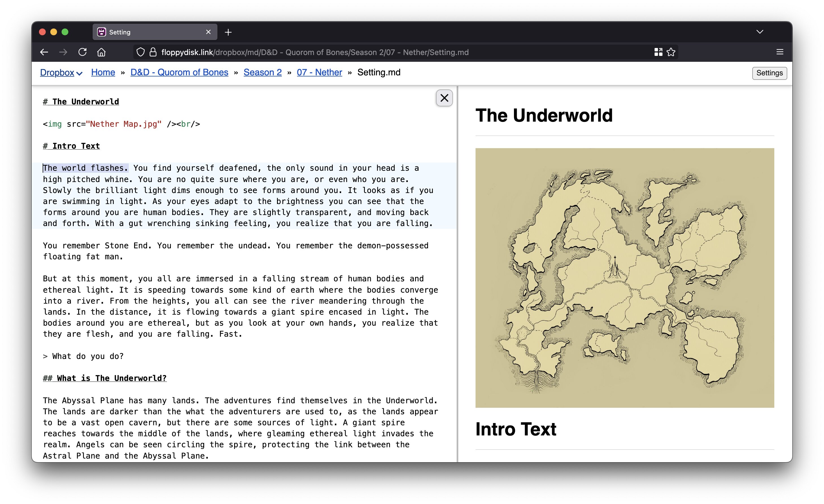Open the tab list chevron at top right

tap(759, 32)
